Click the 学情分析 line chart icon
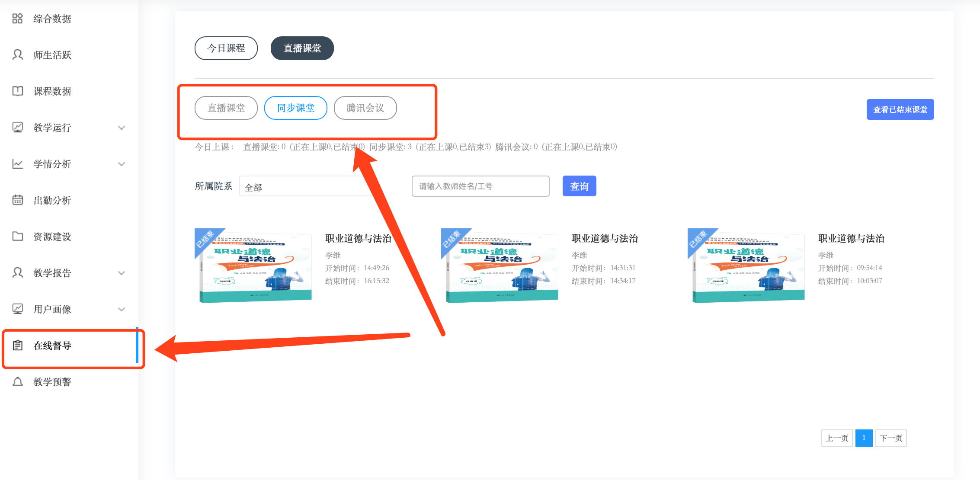 [x=17, y=164]
